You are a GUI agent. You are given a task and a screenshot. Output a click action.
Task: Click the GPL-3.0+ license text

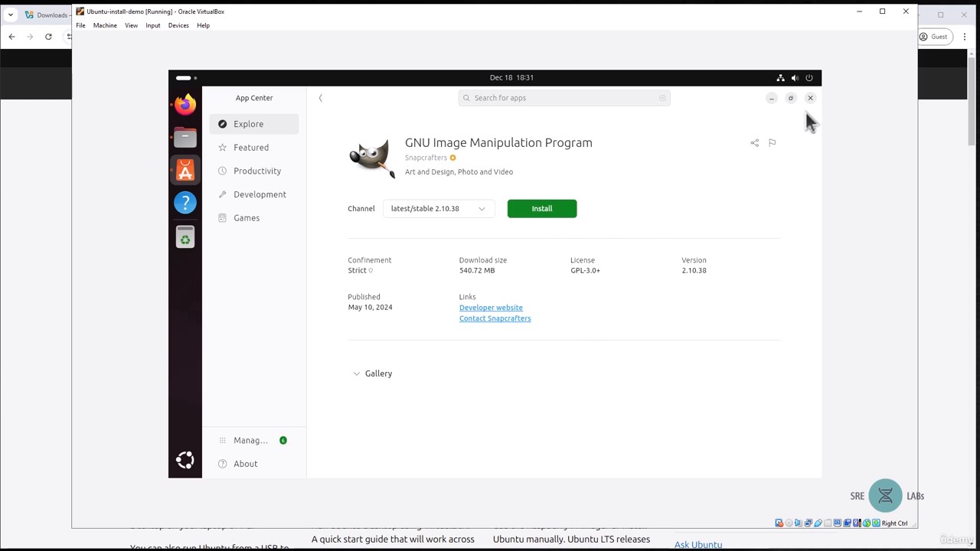(x=585, y=271)
